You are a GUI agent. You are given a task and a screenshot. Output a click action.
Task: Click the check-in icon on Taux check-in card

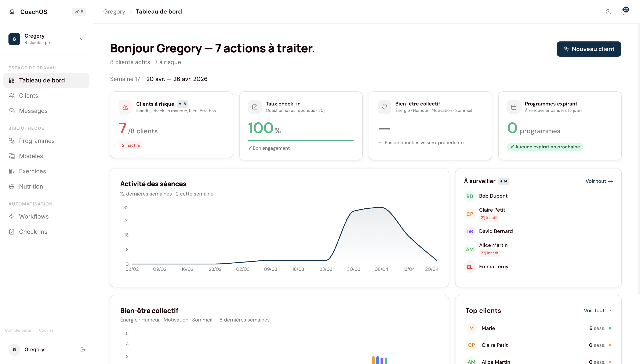(x=255, y=107)
